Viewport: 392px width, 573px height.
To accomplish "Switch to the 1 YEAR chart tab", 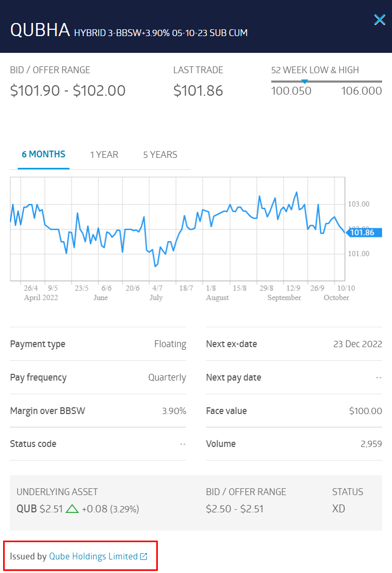I will pos(104,155).
